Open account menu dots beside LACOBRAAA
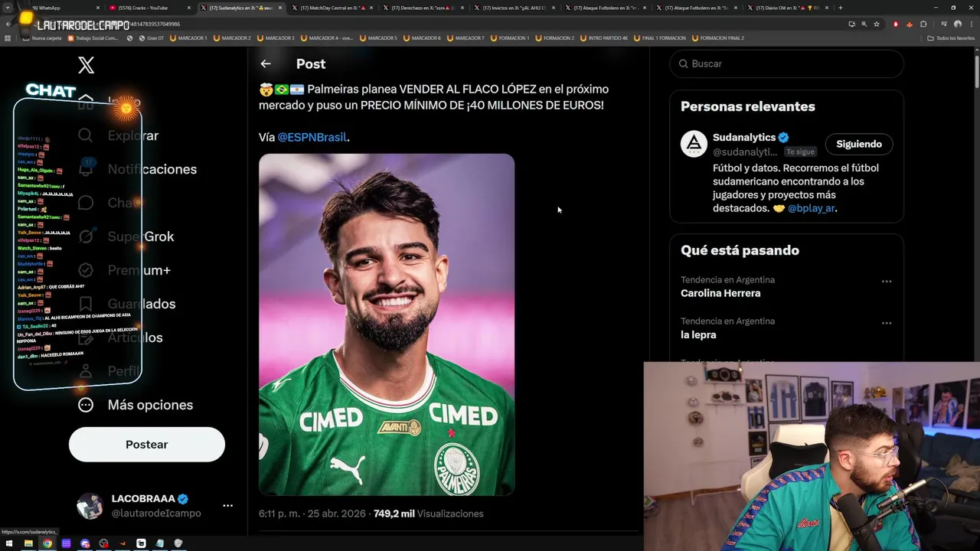The height and width of the screenshot is (551, 980). (x=227, y=506)
